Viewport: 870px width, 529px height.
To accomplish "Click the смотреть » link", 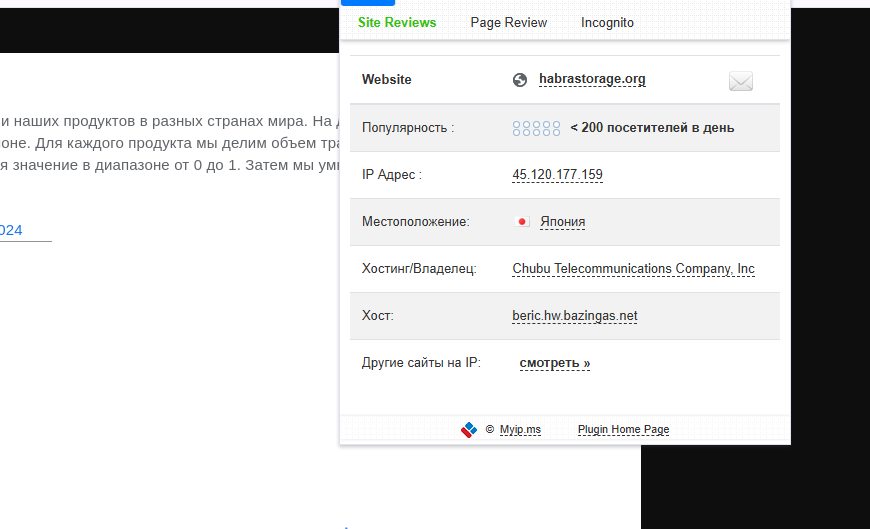I will 554,363.
